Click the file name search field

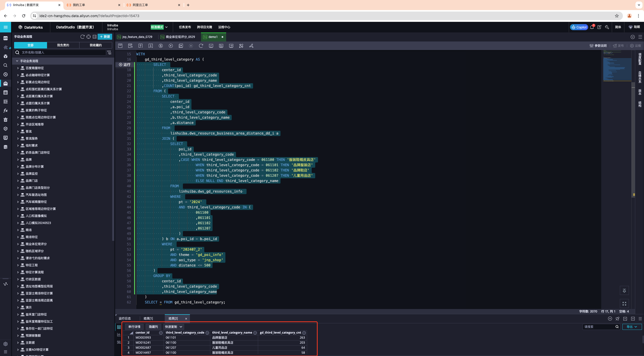(60, 52)
